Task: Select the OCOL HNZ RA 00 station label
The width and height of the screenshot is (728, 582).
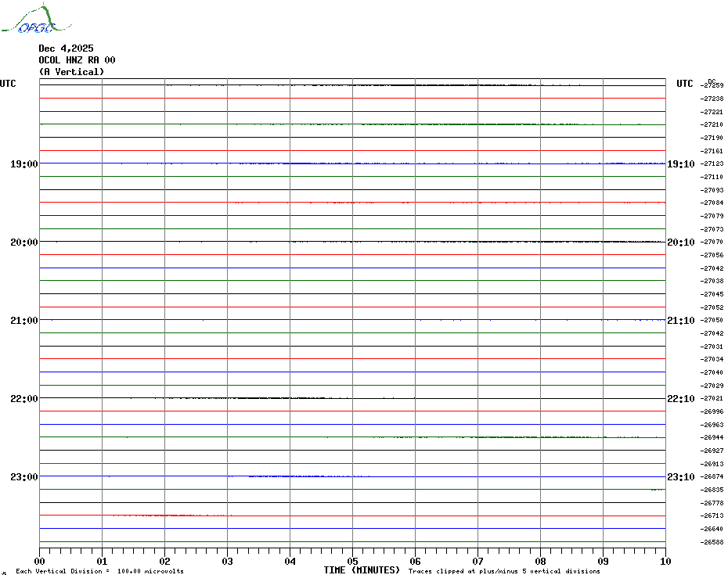Action: coord(77,60)
